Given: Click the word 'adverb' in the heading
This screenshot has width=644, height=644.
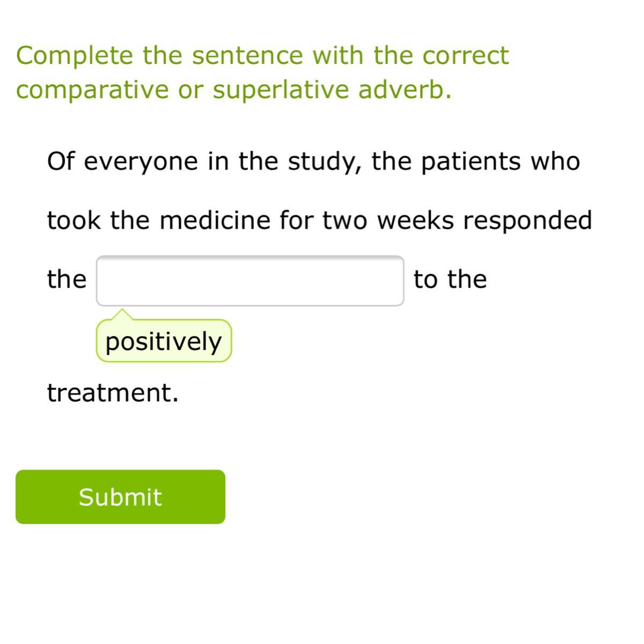Looking at the screenshot, I should coord(401,90).
